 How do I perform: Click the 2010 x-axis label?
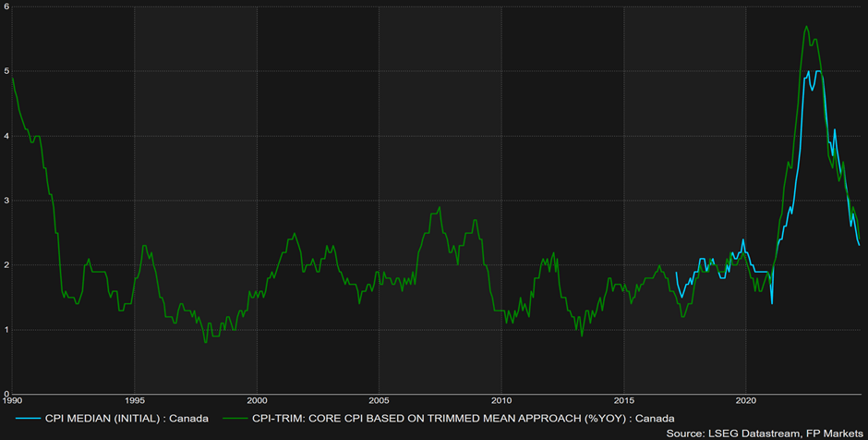501,400
